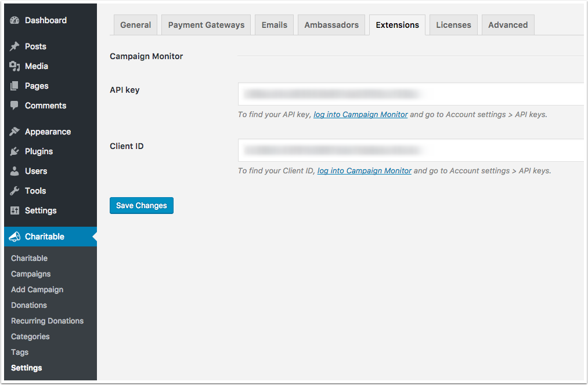
Task: Click the Tools wrench icon
Action: click(x=15, y=191)
